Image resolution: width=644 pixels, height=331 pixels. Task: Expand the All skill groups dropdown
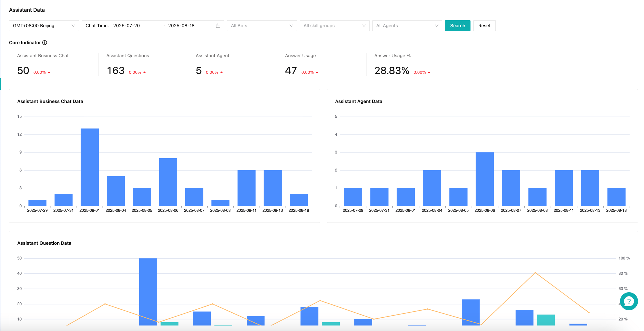[334, 26]
